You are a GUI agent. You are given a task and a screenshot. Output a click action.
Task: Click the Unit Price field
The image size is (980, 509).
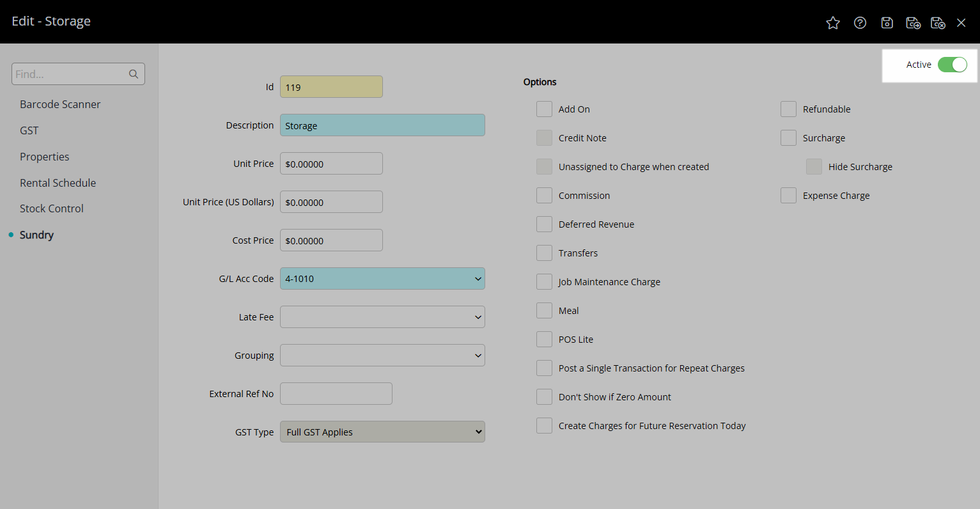331,164
